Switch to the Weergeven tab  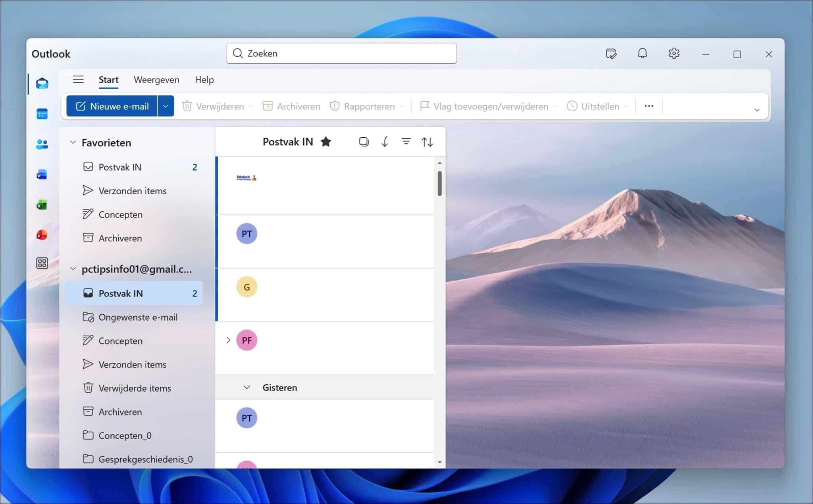156,80
